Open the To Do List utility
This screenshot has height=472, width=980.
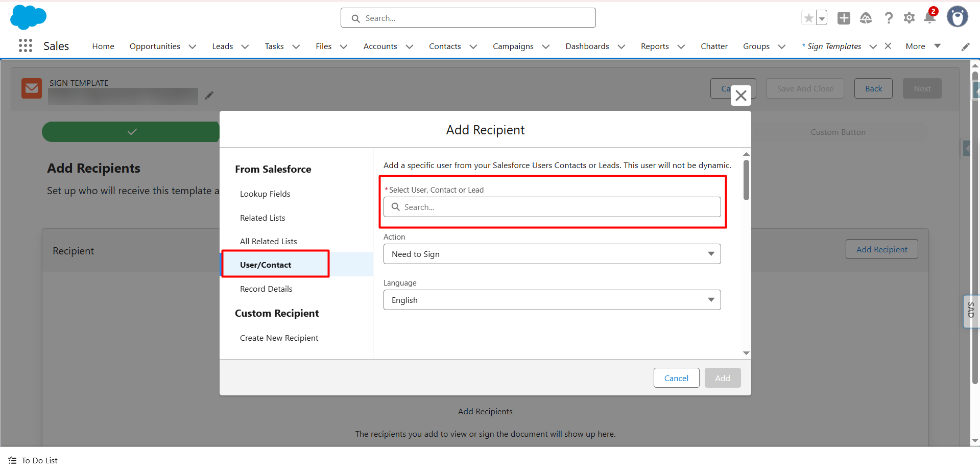(34, 460)
